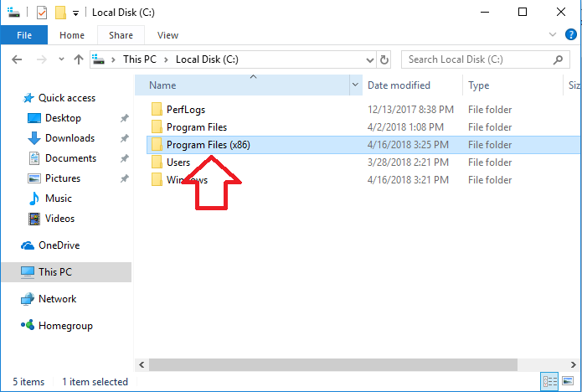
Task: Switch to the Home ribbon tab
Action: coord(72,35)
